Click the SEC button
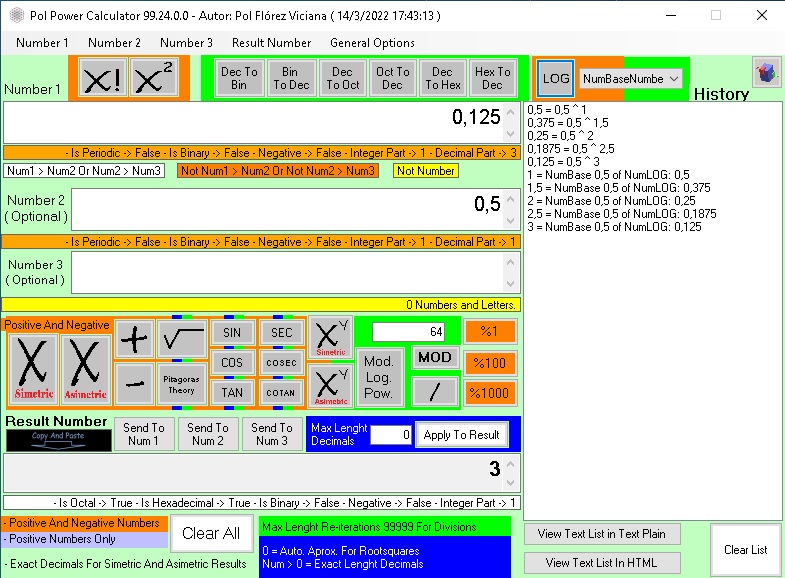This screenshot has width=785, height=578. coord(281,333)
